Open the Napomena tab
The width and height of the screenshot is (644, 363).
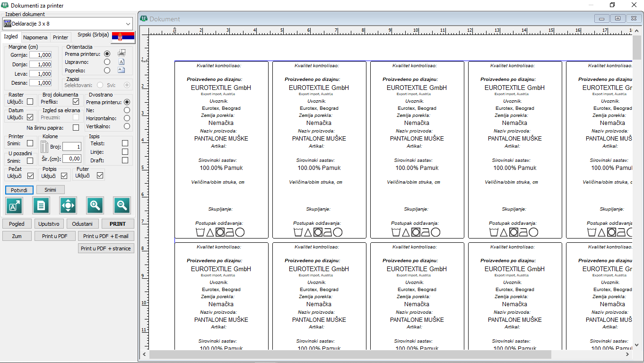35,37
